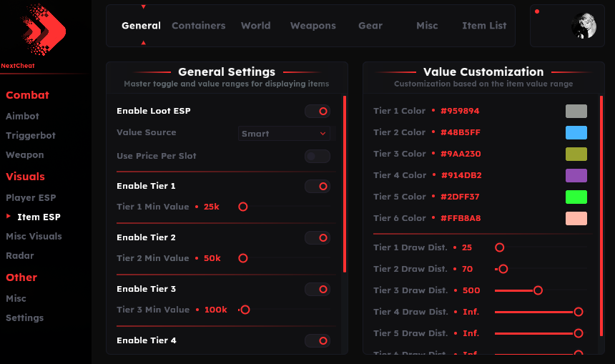Toggle the Enable Loot ESP switch
This screenshot has width=615, height=364.
tap(318, 112)
